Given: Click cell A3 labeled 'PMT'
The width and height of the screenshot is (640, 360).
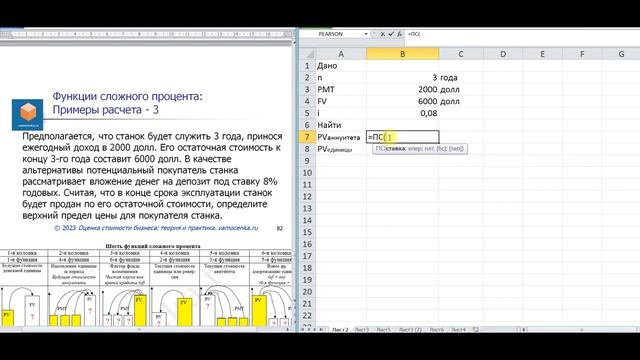Looking at the screenshot, I should 341,89.
